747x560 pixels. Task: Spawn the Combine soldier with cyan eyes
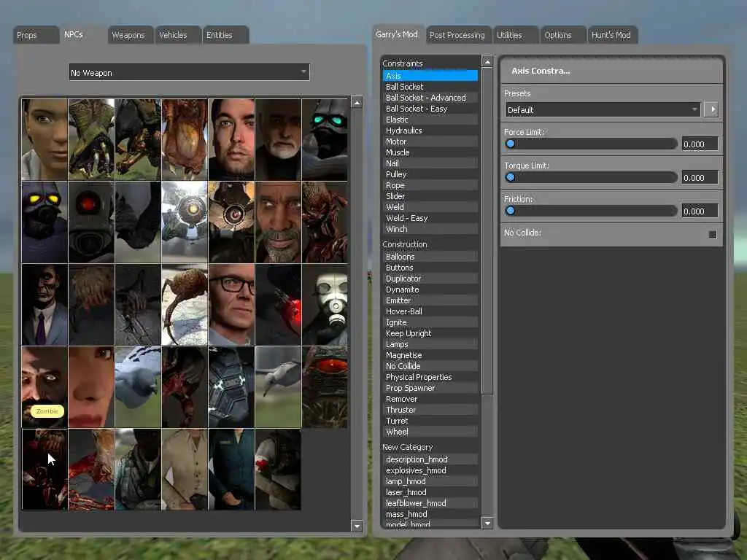pos(325,139)
